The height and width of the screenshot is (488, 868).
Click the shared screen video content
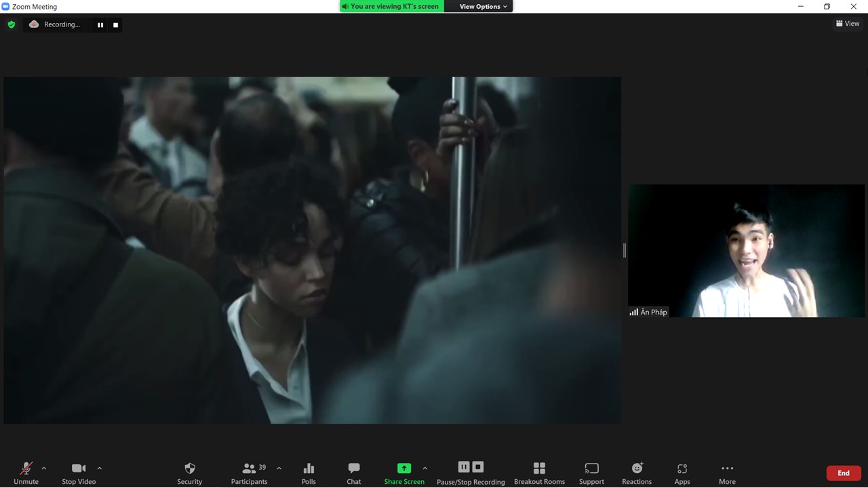[x=312, y=250]
